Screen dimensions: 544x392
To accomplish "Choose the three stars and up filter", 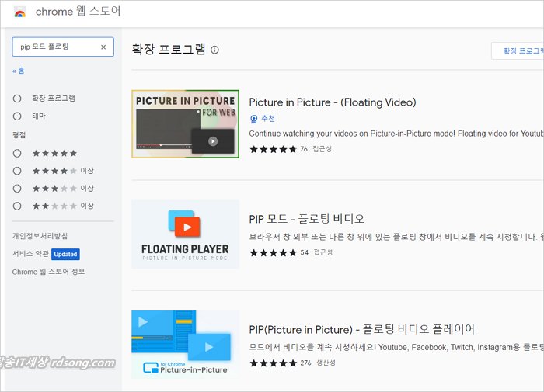I will pyautogui.click(x=17, y=188).
